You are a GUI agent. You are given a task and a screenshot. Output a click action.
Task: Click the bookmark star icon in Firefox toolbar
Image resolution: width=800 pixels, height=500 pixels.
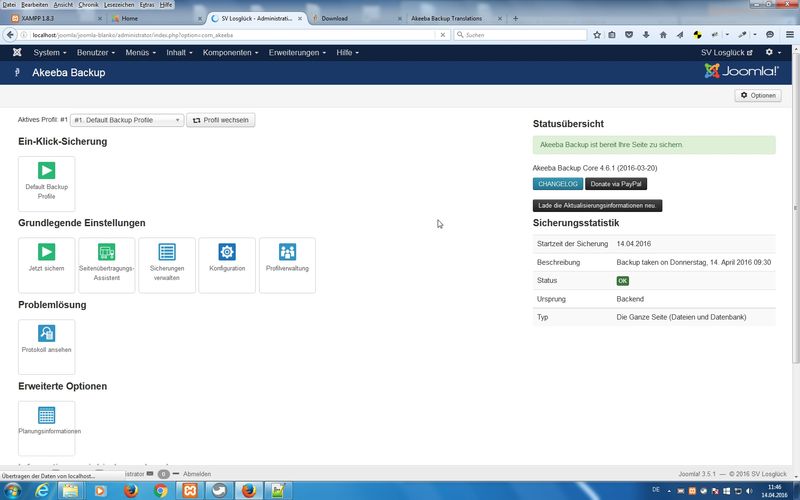(x=597, y=35)
